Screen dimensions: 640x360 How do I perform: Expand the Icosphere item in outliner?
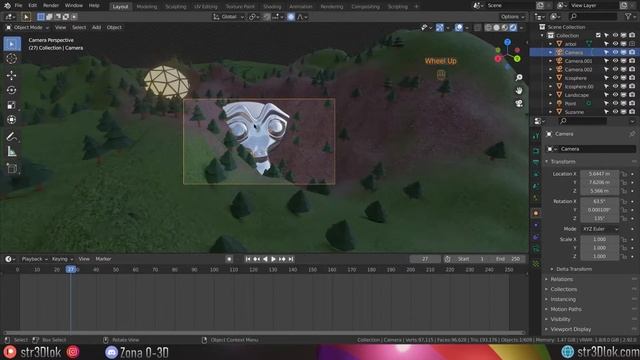pyautogui.click(x=551, y=78)
